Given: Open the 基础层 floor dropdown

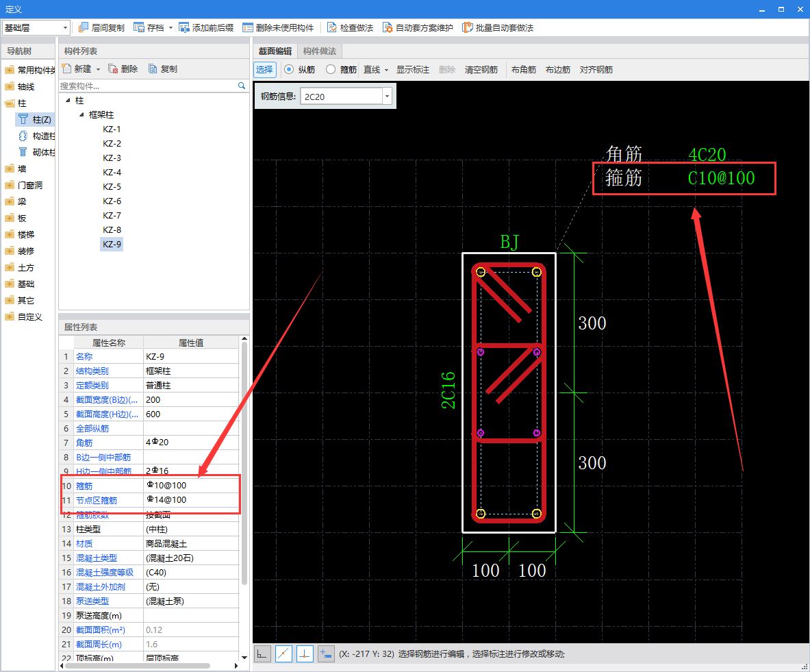Looking at the screenshot, I should pos(65,27).
